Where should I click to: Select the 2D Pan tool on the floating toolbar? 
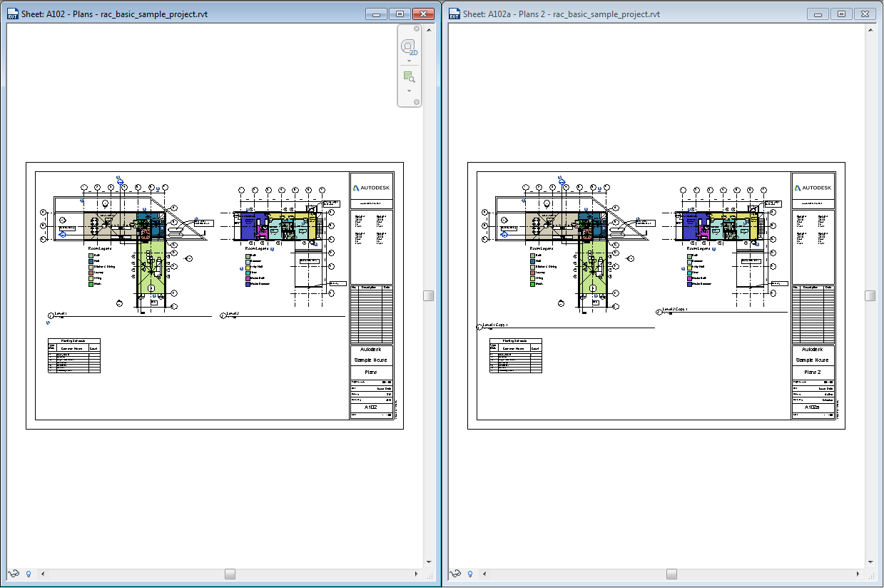coord(407,46)
